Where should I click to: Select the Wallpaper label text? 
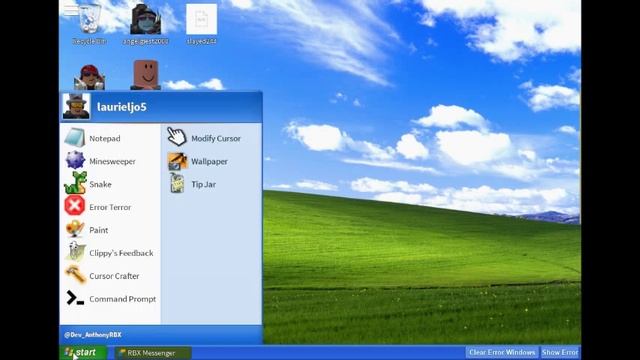point(209,161)
